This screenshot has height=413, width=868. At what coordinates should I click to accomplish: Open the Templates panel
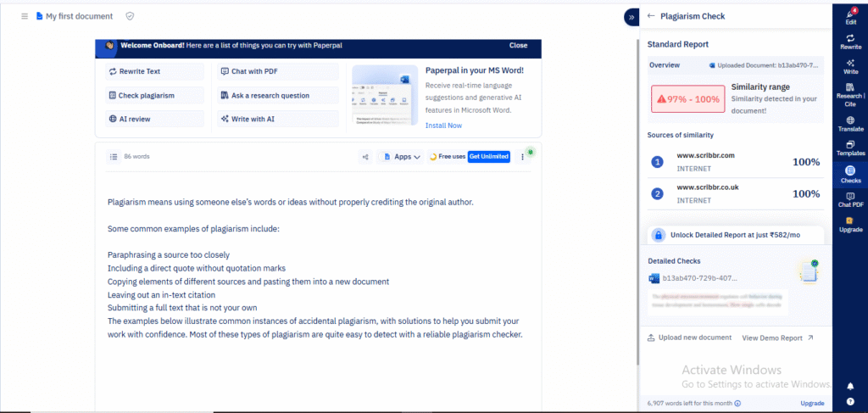[850, 148]
